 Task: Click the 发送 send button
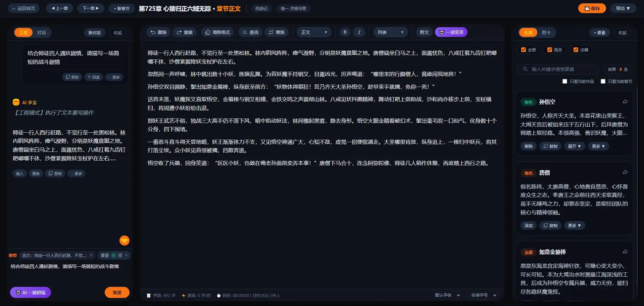click(x=117, y=293)
